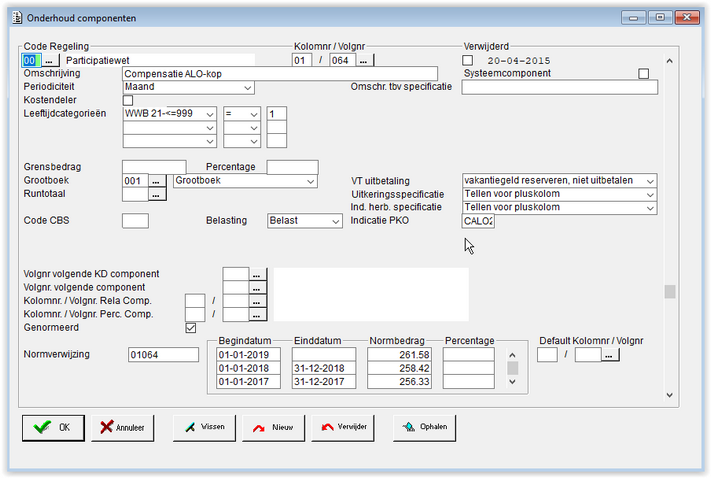Open Runtotaal lookup ellipsis button
The width and height of the screenshot is (711, 478).
point(156,195)
